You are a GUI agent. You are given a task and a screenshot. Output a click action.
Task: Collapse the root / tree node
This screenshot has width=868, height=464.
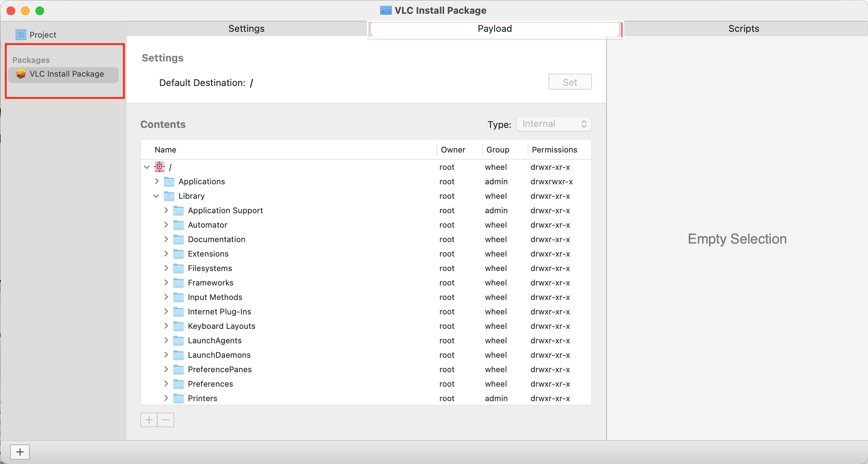tap(147, 167)
